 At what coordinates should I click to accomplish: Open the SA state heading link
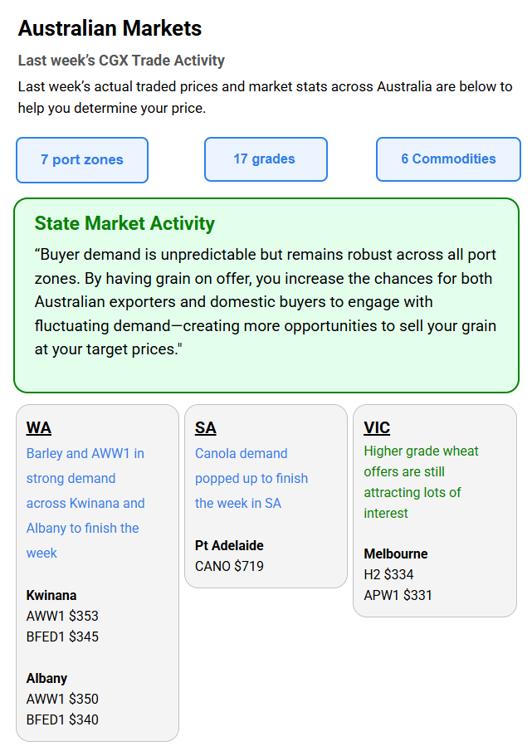[x=205, y=428]
